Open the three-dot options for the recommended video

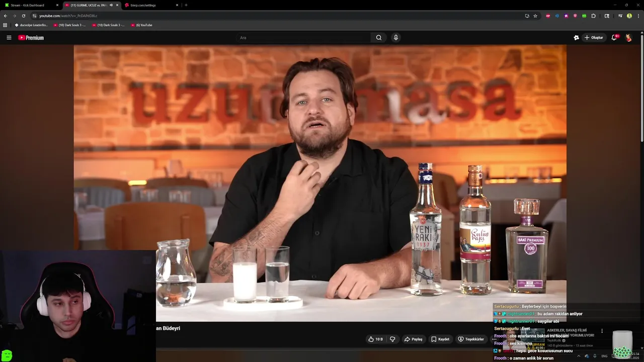[602, 331]
